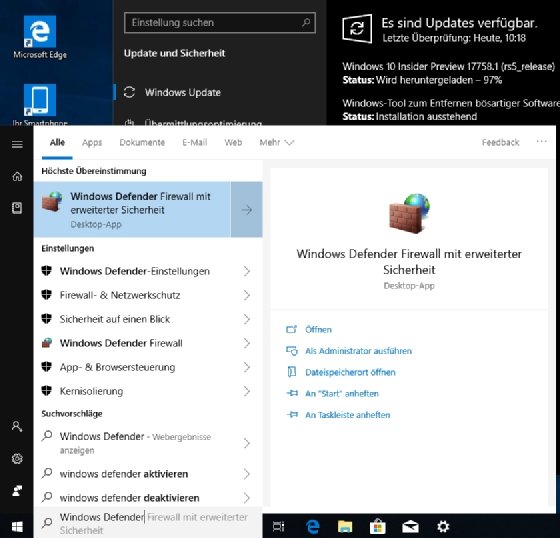Click shield icon beside Kernisolierung
The width and height of the screenshot is (560, 538).
pyautogui.click(x=46, y=391)
